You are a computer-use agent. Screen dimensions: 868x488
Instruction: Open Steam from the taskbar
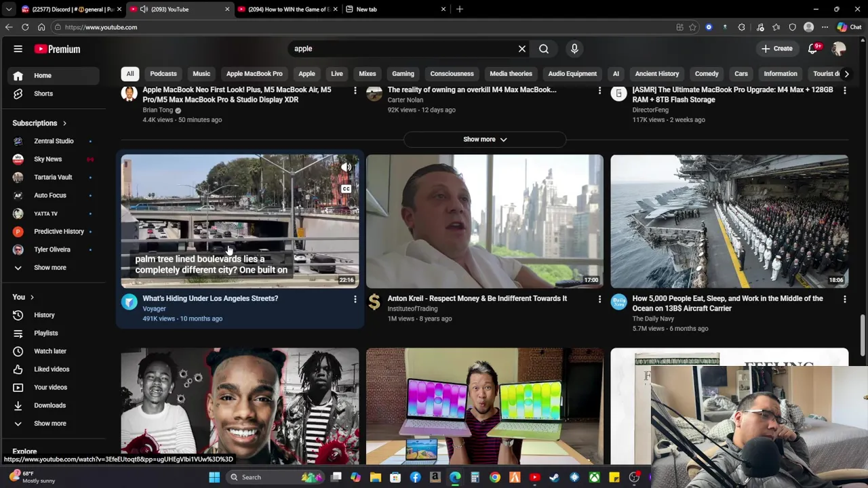click(554, 477)
